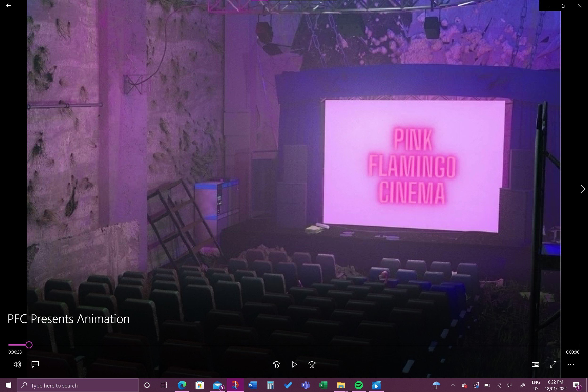Open Spotify from the taskbar
This screenshot has width=588, height=392.
point(359,385)
